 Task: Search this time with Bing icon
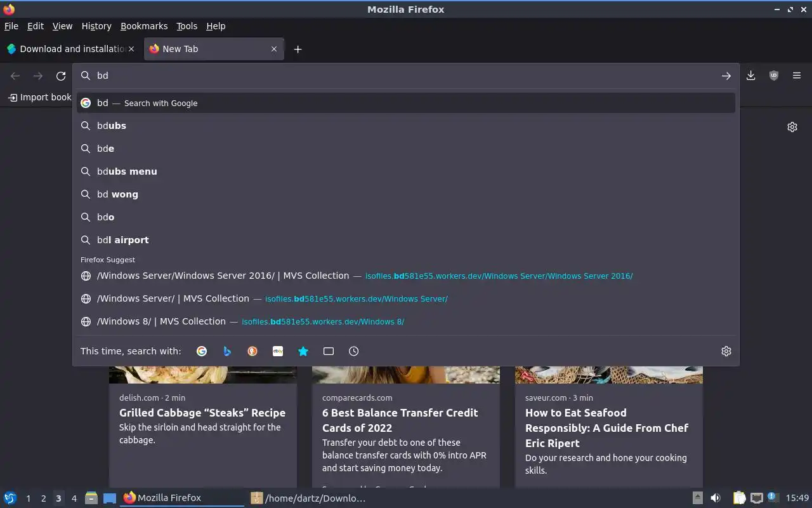[x=227, y=351]
